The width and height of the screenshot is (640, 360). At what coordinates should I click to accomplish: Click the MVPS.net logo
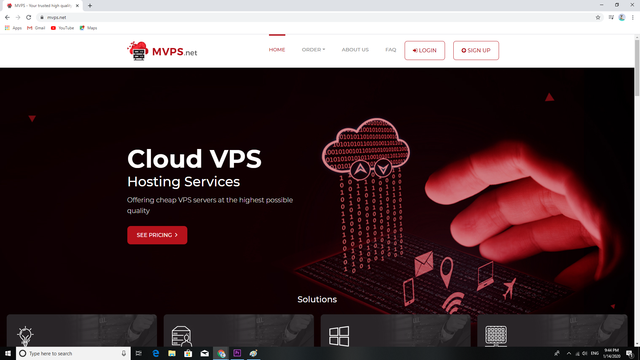tap(162, 51)
